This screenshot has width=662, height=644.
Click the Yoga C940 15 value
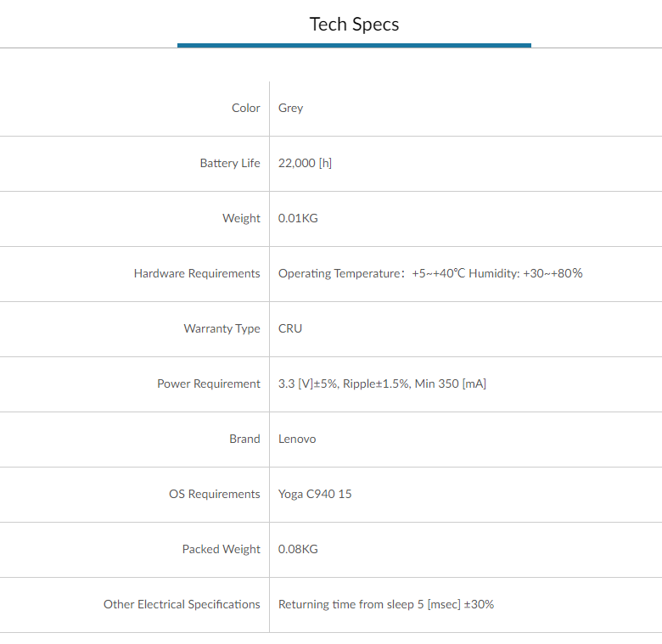[x=315, y=494]
